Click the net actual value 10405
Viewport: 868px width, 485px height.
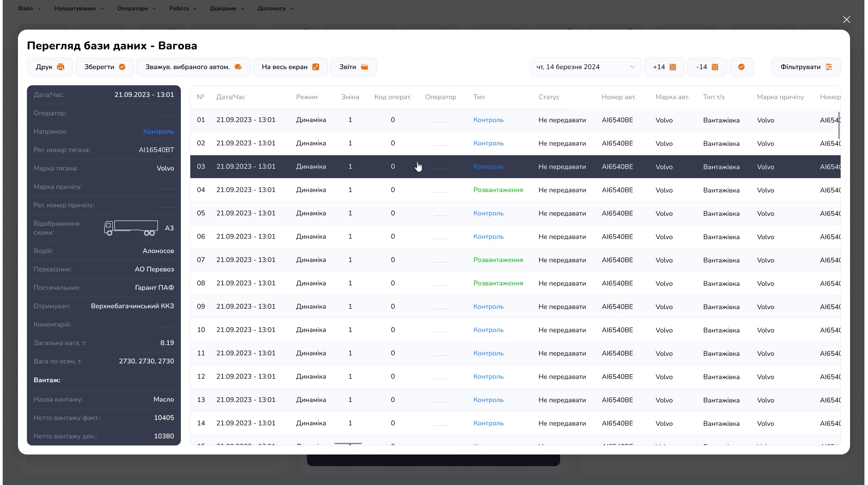pos(164,418)
